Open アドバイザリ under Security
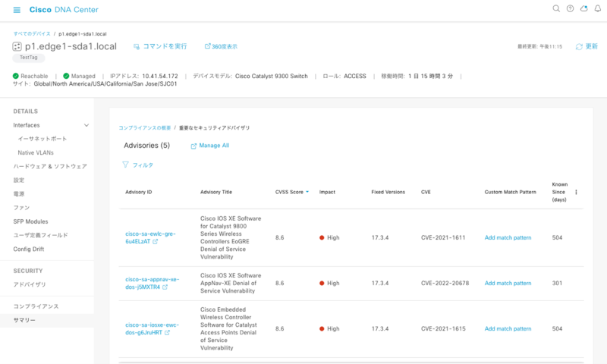The height and width of the screenshot is (364, 607). [30, 284]
